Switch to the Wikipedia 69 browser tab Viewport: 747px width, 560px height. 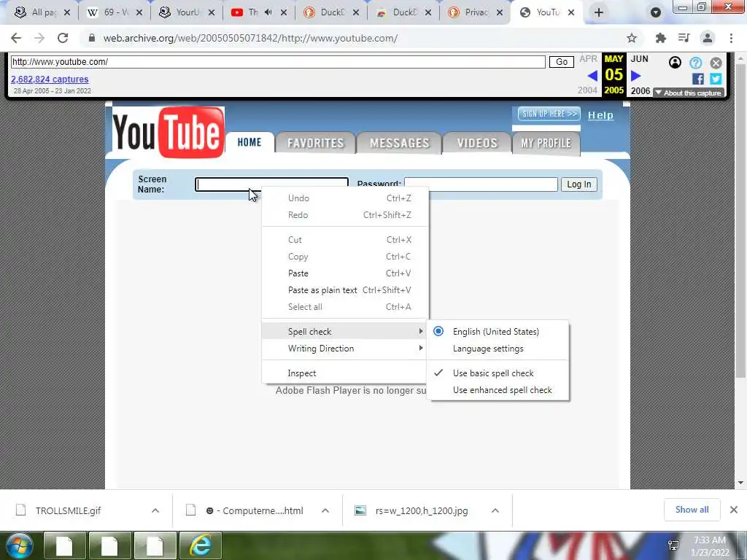coord(113,13)
